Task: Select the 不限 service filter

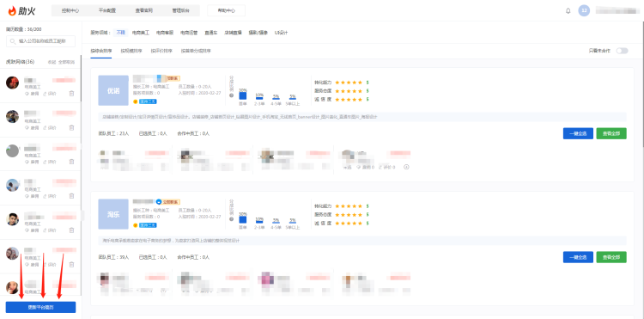Action: [120, 33]
